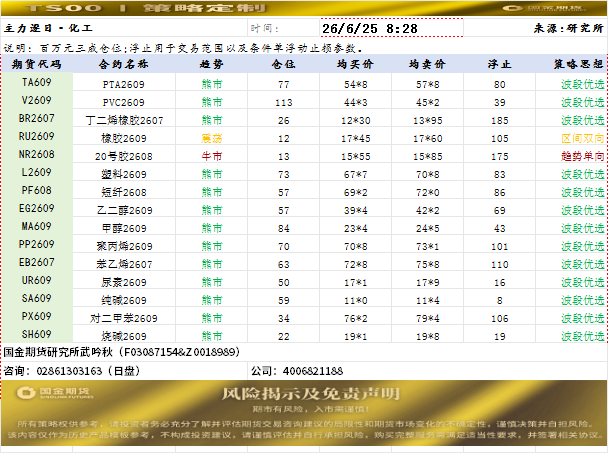The width and height of the screenshot is (608, 453).
Task: Click the position value 113 for PVC2609
Action: [x=283, y=102]
